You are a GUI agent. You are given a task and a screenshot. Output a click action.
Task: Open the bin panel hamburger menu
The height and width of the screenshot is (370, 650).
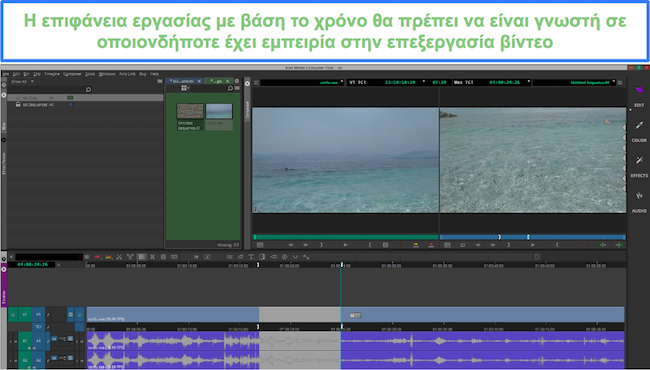coord(237,88)
